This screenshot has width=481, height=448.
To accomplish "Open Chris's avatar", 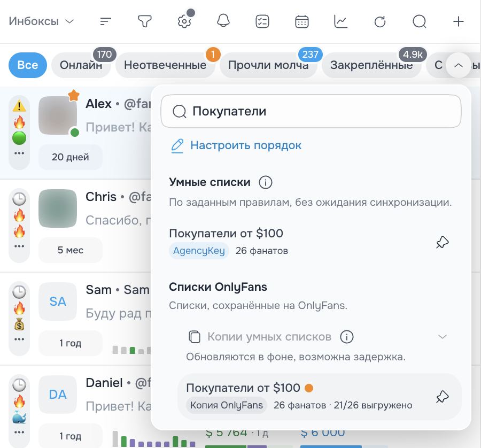I will (x=58, y=208).
